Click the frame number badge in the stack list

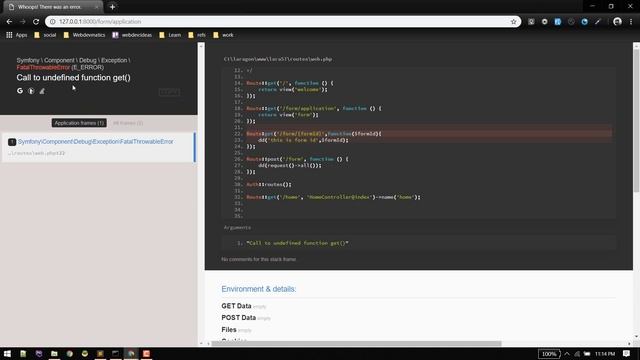click(12, 142)
